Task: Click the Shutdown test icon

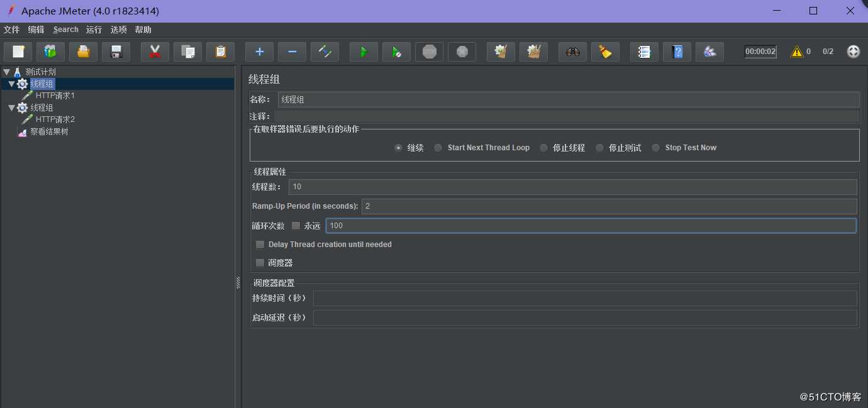Action: tap(462, 52)
